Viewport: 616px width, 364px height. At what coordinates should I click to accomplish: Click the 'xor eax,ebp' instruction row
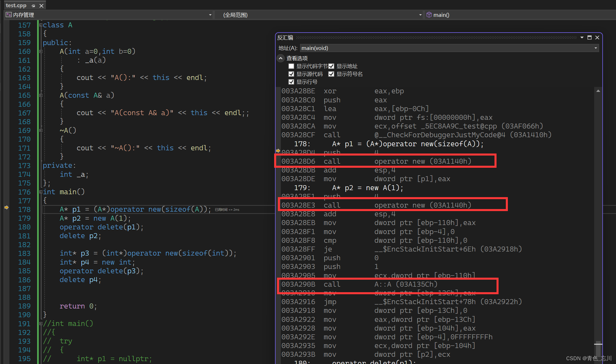coord(343,91)
